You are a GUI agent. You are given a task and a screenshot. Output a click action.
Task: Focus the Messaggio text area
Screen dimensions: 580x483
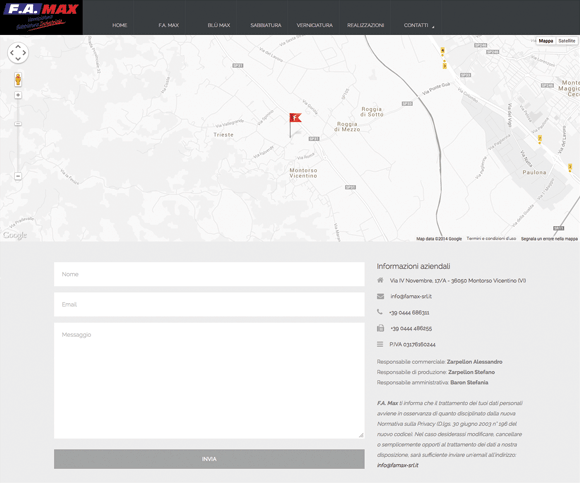click(x=209, y=381)
